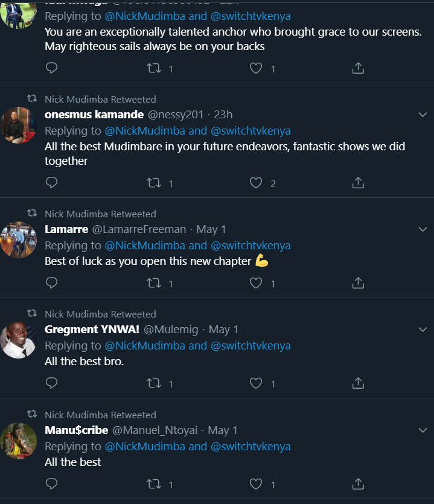Like the 'exceptionally talented anchor' tweet
Screen dimensions: 434x504
[x=256, y=68]
